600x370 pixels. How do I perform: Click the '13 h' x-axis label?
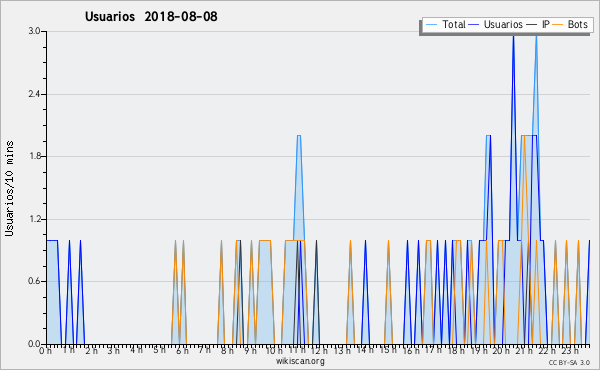point(342,350)
